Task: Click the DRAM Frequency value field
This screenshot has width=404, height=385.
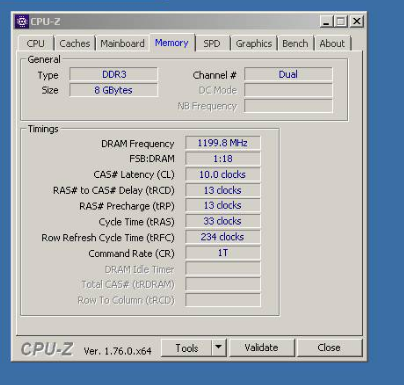Action: pos(223,143)
